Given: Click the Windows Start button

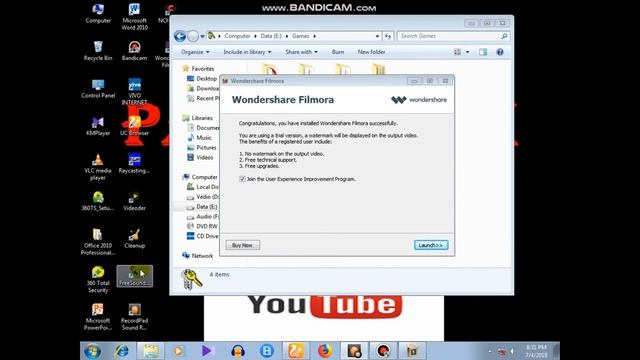Looking at the screenshot, I should [93, 351].
